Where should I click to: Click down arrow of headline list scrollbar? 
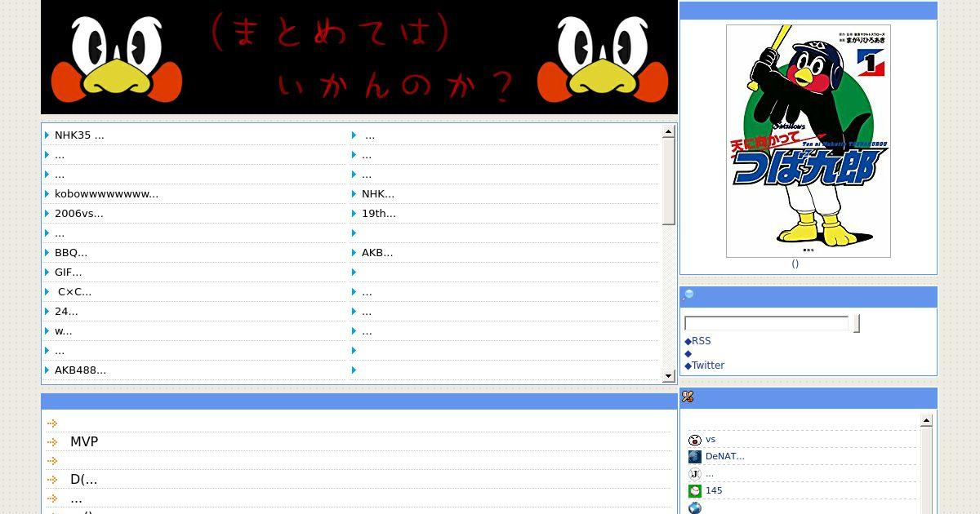669,376
